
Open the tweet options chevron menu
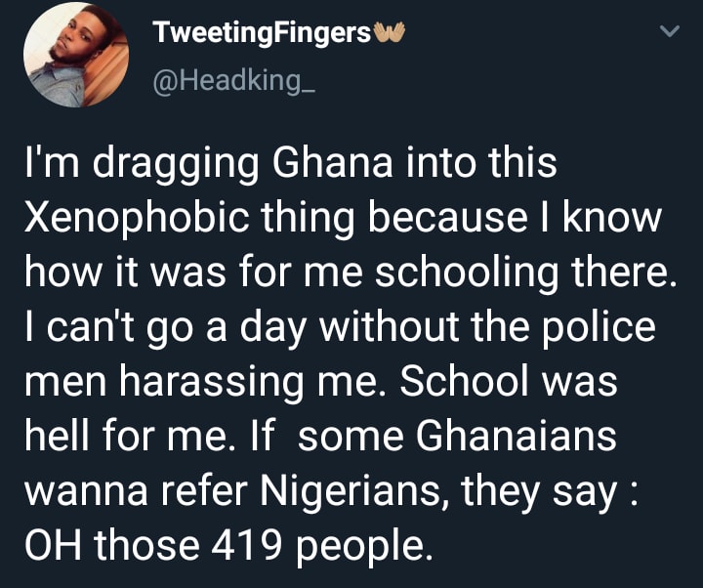670,31
